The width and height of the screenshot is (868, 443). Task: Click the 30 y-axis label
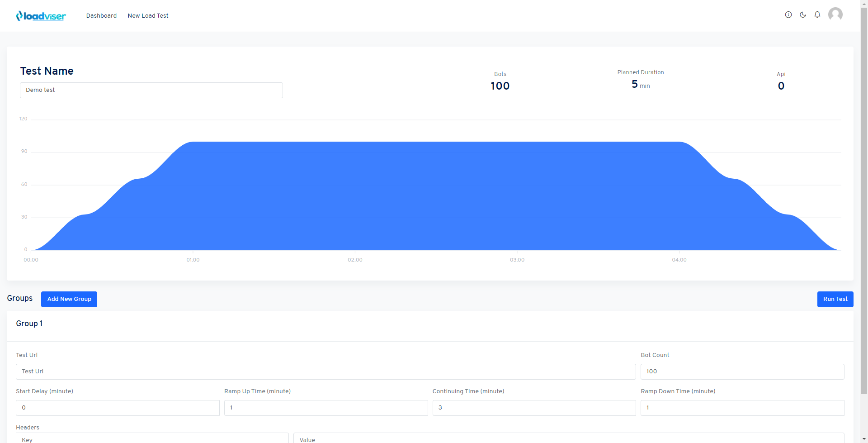pos(24,217)
